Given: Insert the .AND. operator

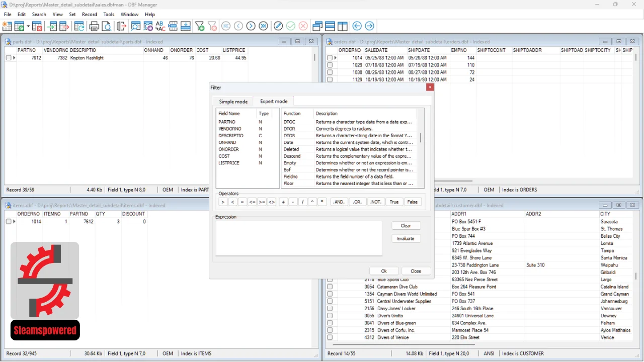Looking at the screenshot, I should 339,202.
